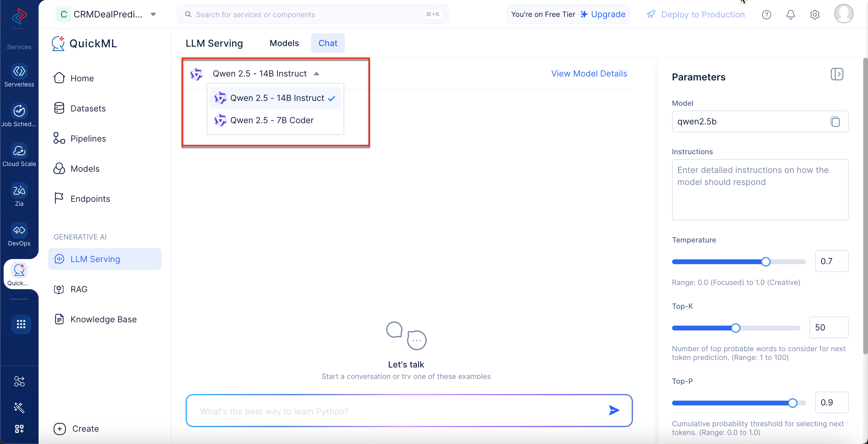Click the add widget grid icon at bottom

coord(19,429)
